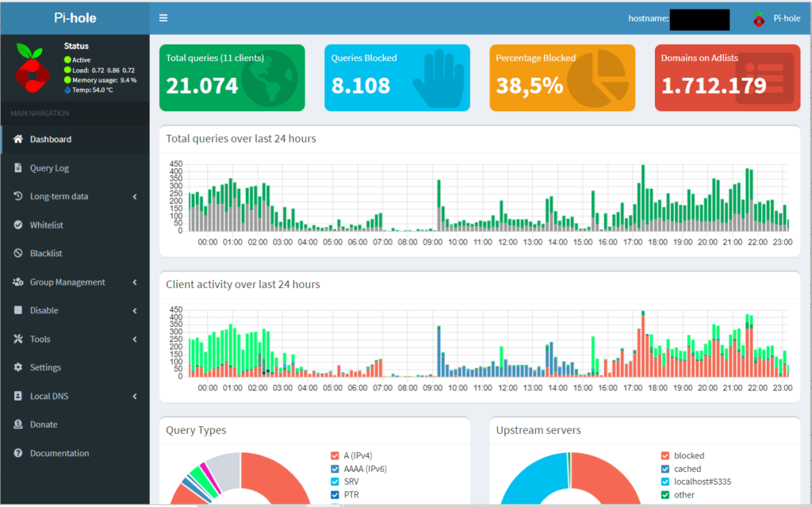812x507 pixels.
Task: Expand the Tools submenu arrow
Action: (x=135, y=339)
